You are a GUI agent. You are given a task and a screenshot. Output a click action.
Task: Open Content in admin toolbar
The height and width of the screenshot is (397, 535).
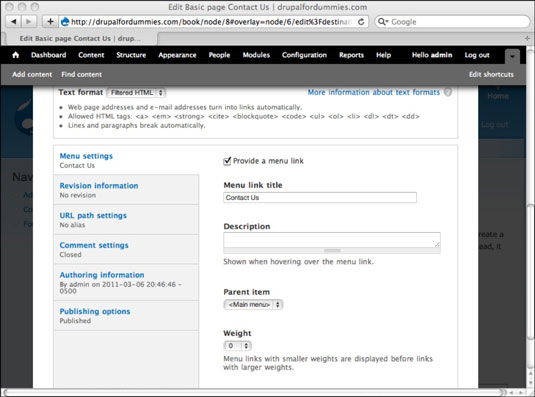pyautogui.click(x=91, y=55)
